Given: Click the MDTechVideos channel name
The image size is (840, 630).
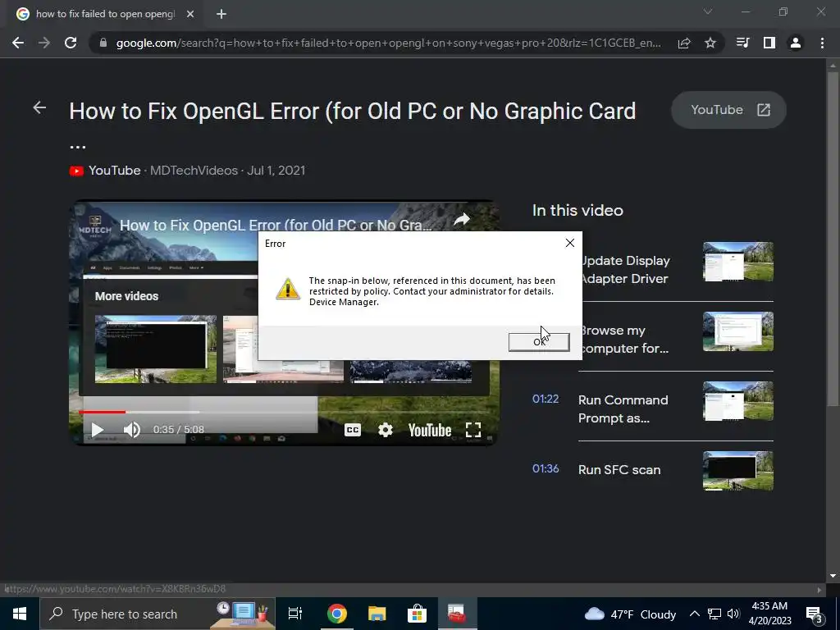Looking at the screenshot, I should (x=194, y=171).
